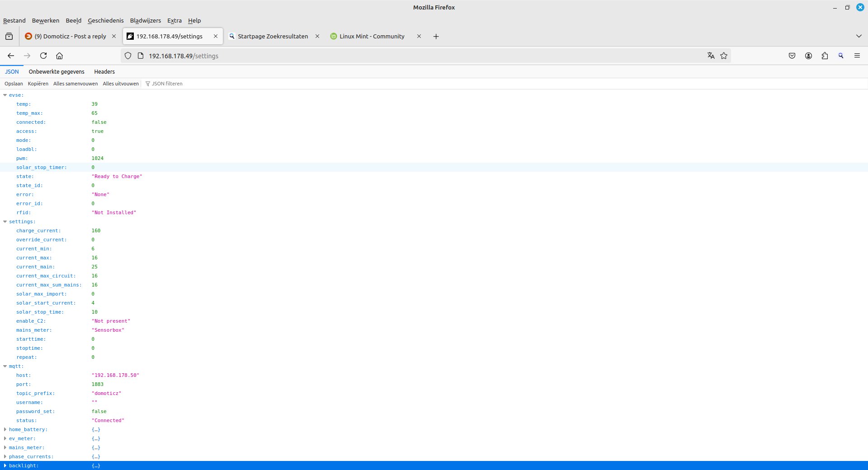The height and width of the screenshot is (470, 868).
Task: Open the Startpage search extension icon
Action: coord(841,56)
